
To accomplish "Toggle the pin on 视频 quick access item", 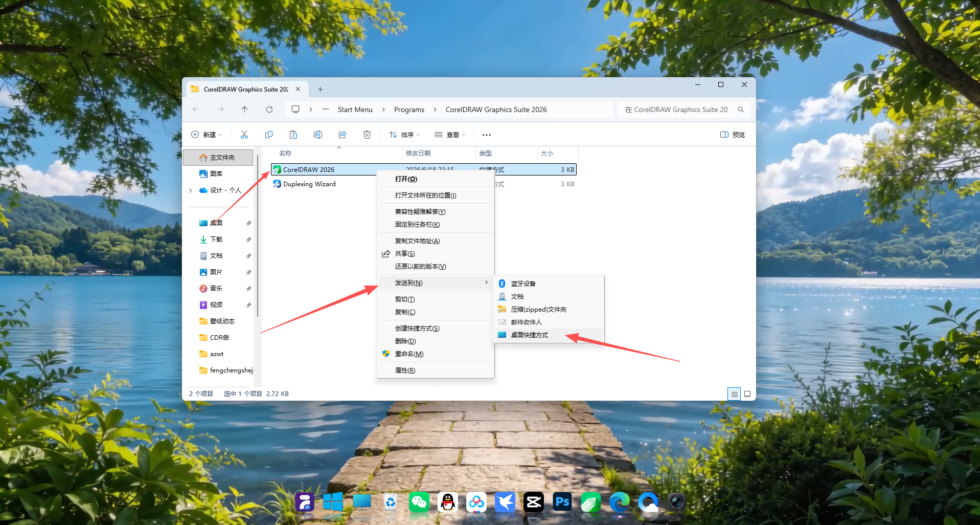I will pyautogui.click(x=248, y=305).
